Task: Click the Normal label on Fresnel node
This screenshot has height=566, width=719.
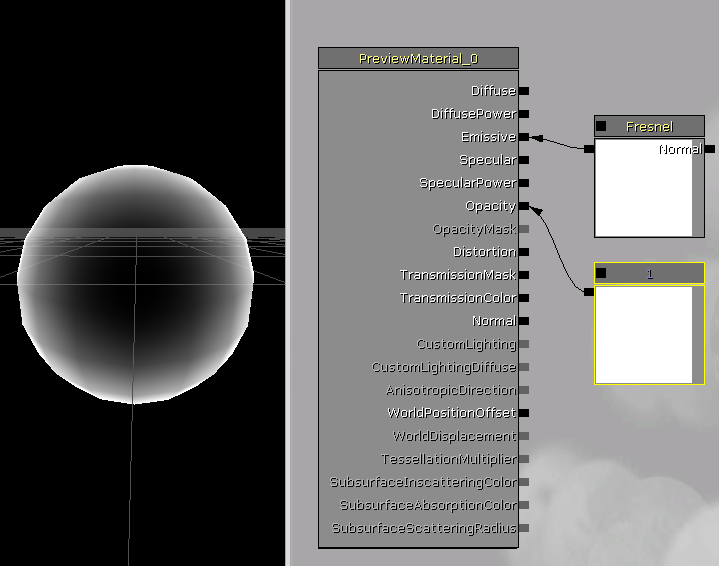Action: pyautogui.click(x=680, y=149)
